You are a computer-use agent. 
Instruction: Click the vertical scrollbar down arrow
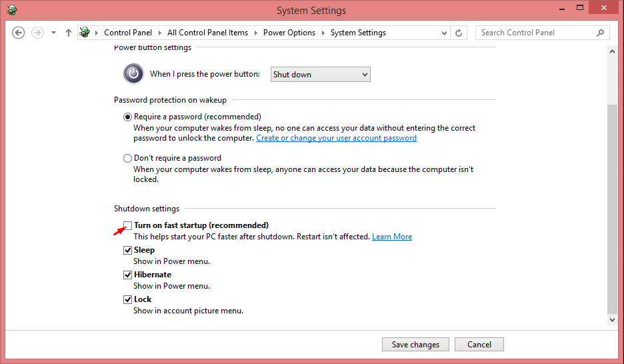click(x=612, y=320)
